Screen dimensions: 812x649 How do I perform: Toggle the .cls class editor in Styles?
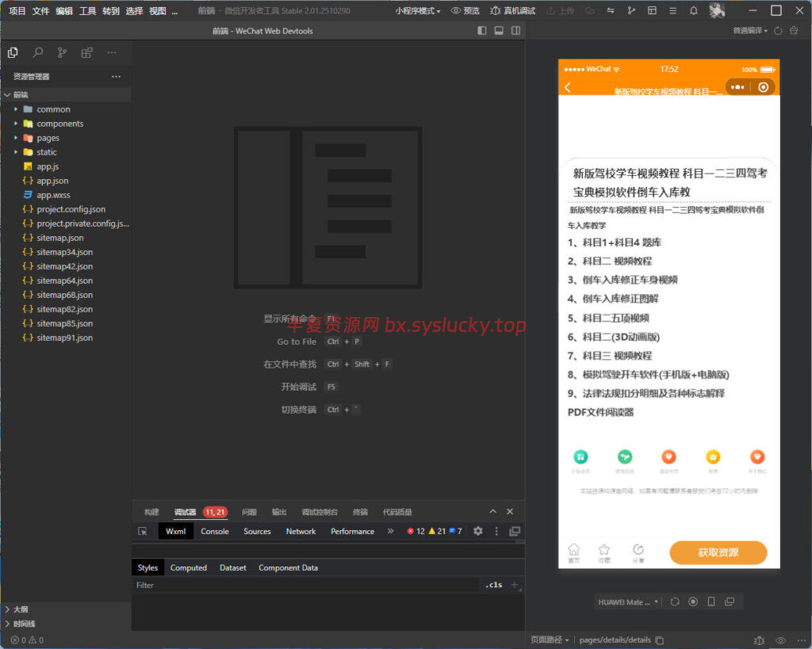tap(493, 585)
